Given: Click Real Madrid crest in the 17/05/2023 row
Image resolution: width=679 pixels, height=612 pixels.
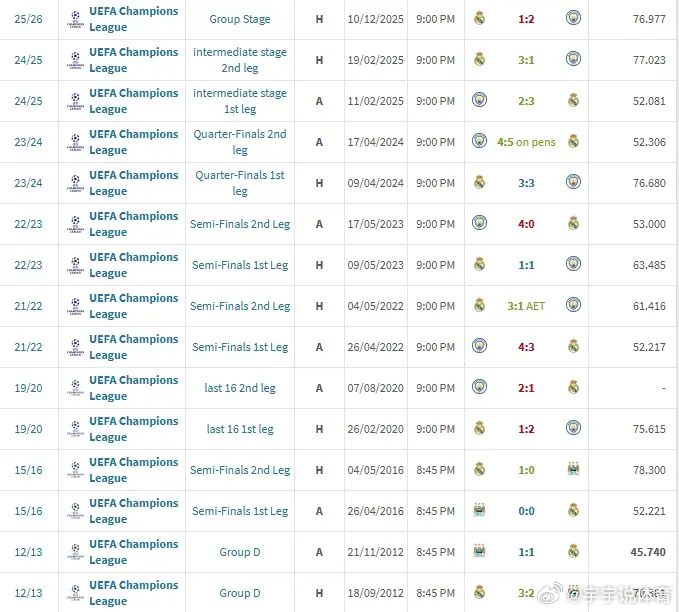Looking at the screenshot, I should [573, 223].
